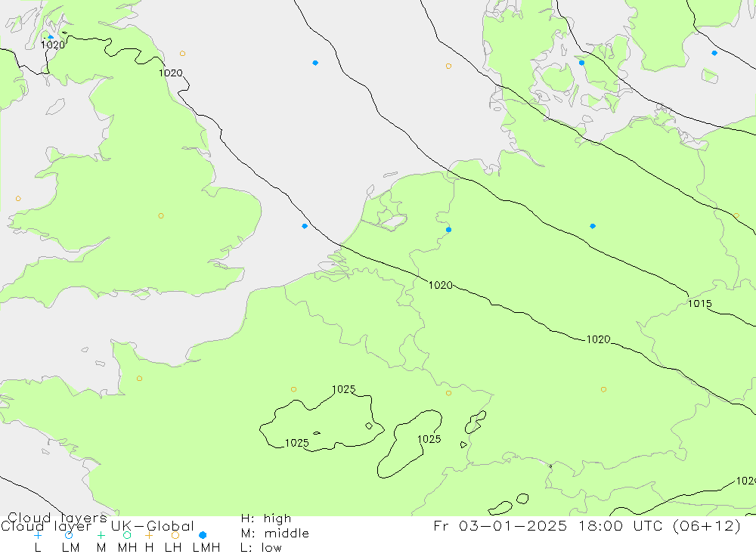Select the blue LMH dot over northern North Sea
Image resolution: width=756 pixels, height=554 pixels.
[x=315, y=63]
